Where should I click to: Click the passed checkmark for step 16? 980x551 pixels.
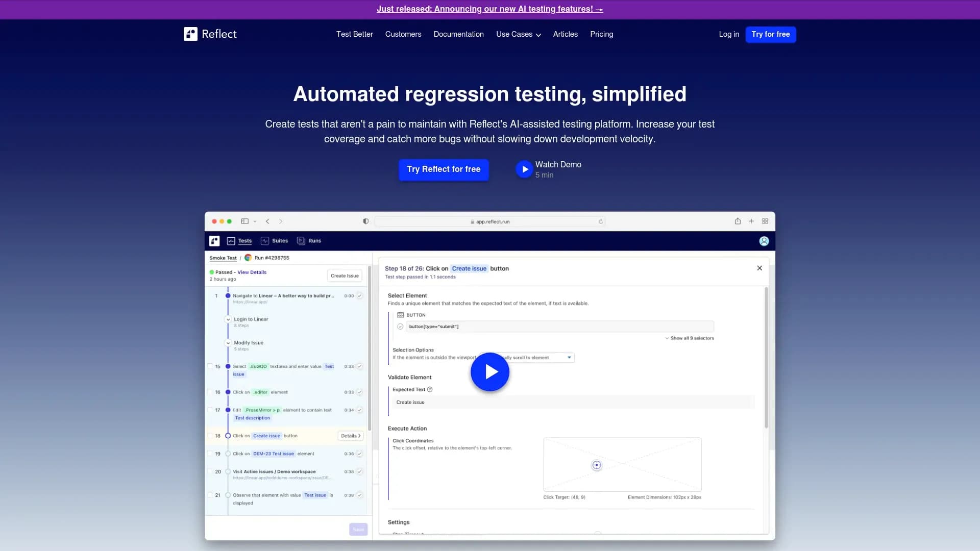[360, 392]
